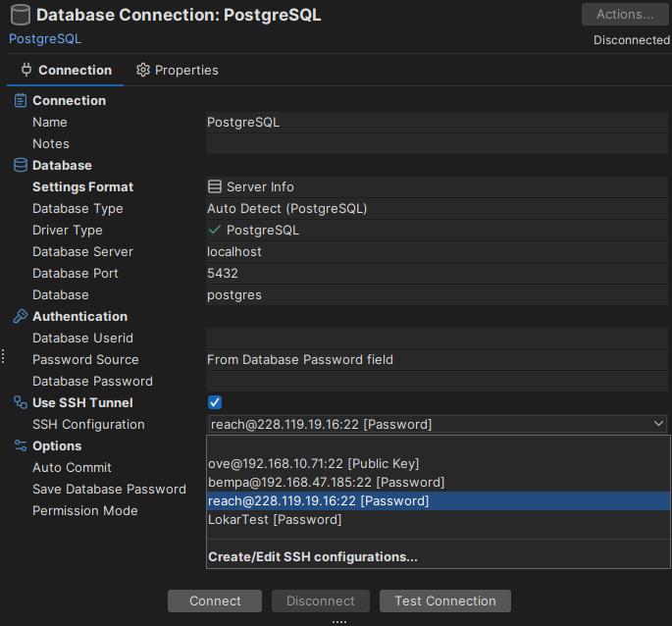This screenshot has width=672, height=626.
Task: Click the Properties tab gear icon
Action: click(142, 70)
